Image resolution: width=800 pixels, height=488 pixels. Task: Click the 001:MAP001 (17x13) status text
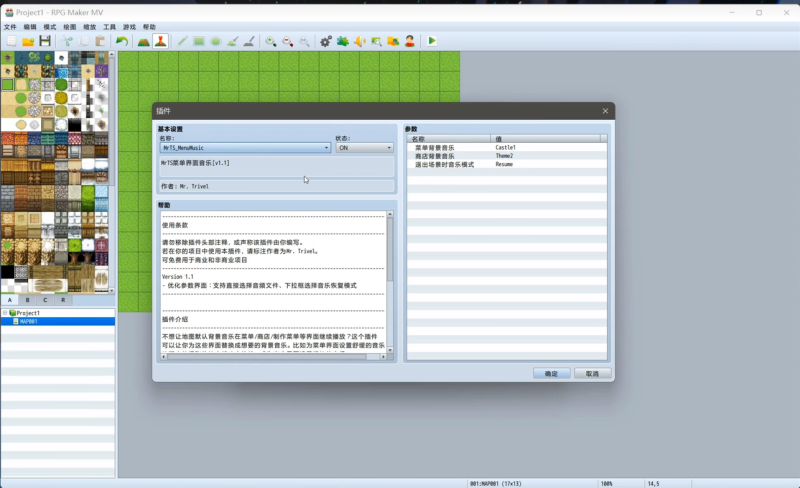pos(495,483)
